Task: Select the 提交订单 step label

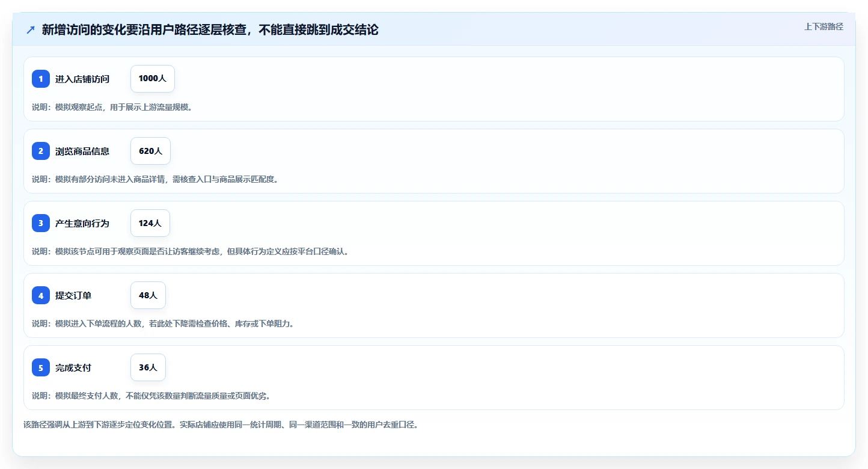Action: pyautogui.click(x=73, y=295)
